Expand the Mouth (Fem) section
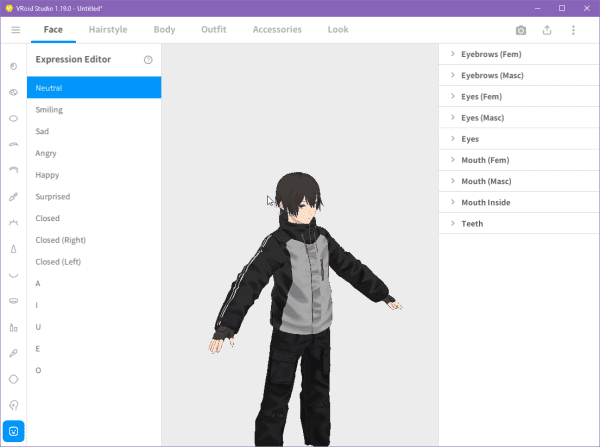 519,160
